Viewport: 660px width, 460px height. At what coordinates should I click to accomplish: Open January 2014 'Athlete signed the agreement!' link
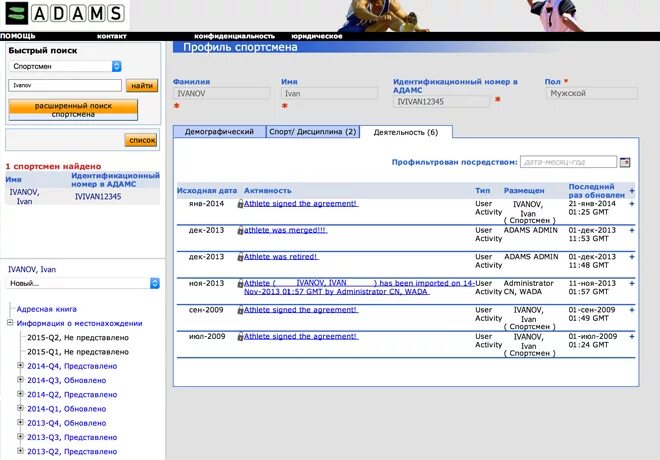coord(301,204)
